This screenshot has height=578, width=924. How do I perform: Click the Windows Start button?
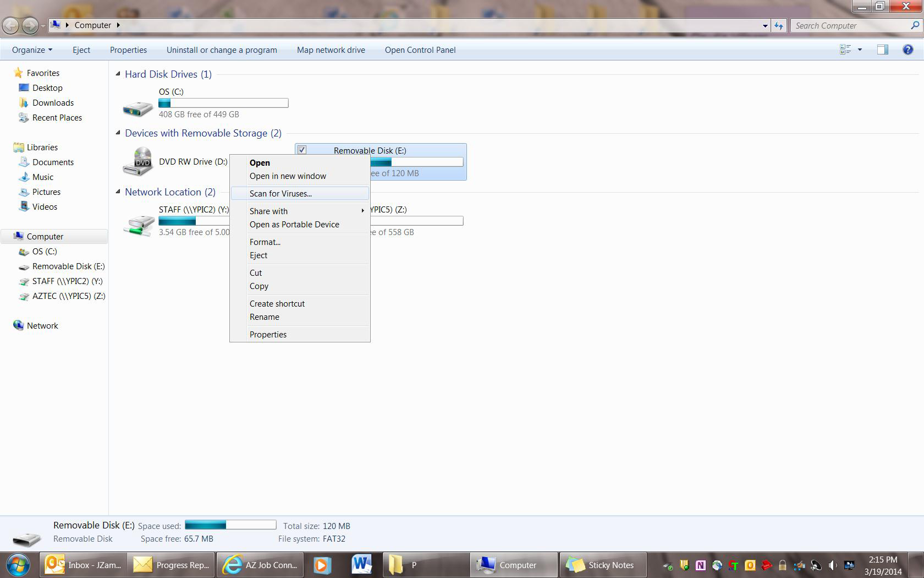[18, 565]
